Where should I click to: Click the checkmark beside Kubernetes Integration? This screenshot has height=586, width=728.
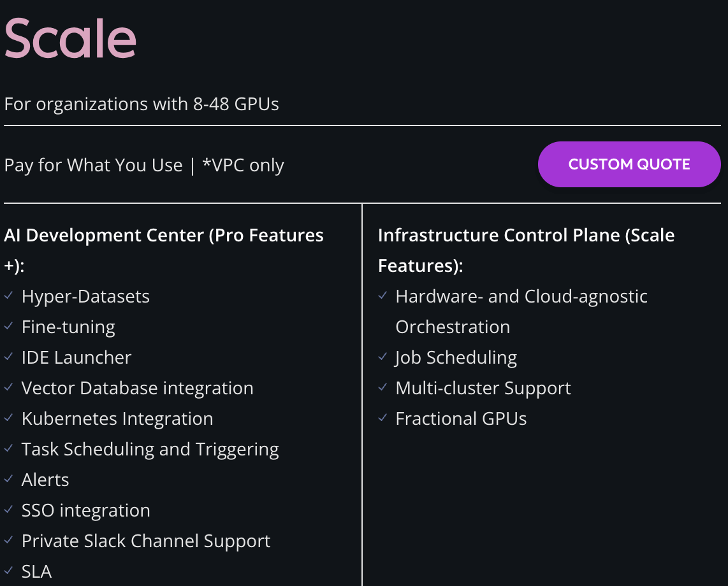click(x=8, y=418)
